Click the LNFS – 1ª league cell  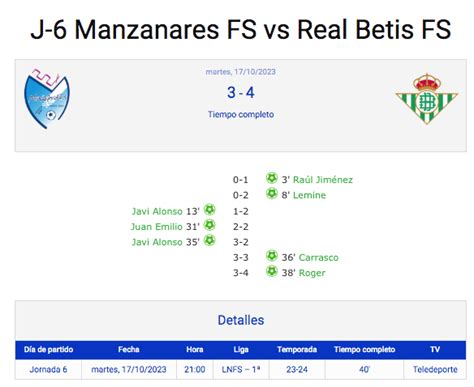point(241,369)
